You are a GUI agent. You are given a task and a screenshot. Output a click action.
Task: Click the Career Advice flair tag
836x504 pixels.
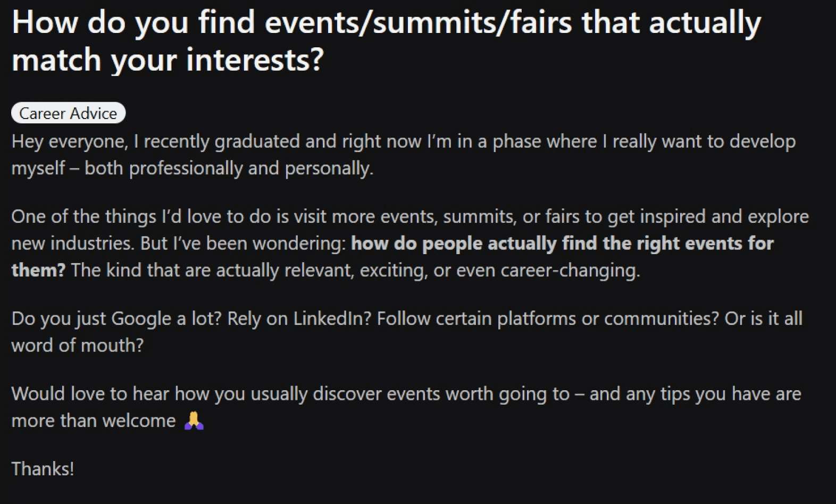point(68,113)
